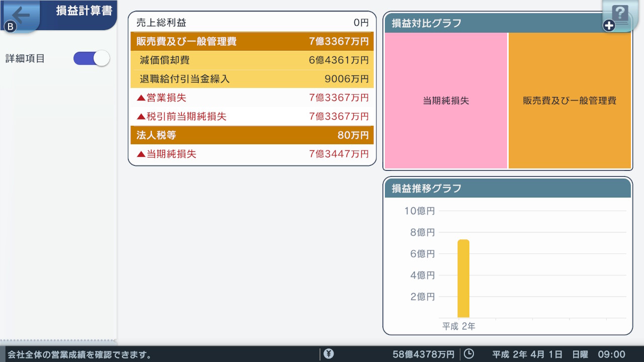
Task: Click the 税引前当期純損失 entry
Action: [x=252, y=116]
